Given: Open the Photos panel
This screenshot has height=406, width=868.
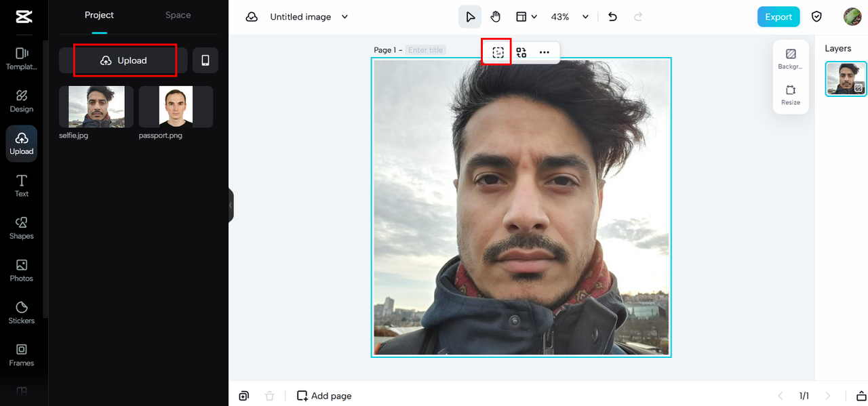Looking at the screenshot, I should click(x=22, y=270).
